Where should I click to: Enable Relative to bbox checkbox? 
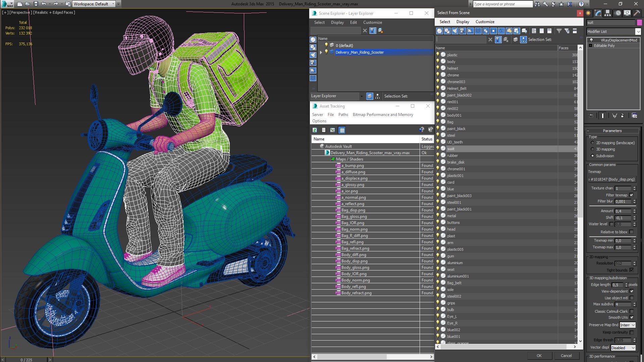pyautogui.click(x=632, y=232)
